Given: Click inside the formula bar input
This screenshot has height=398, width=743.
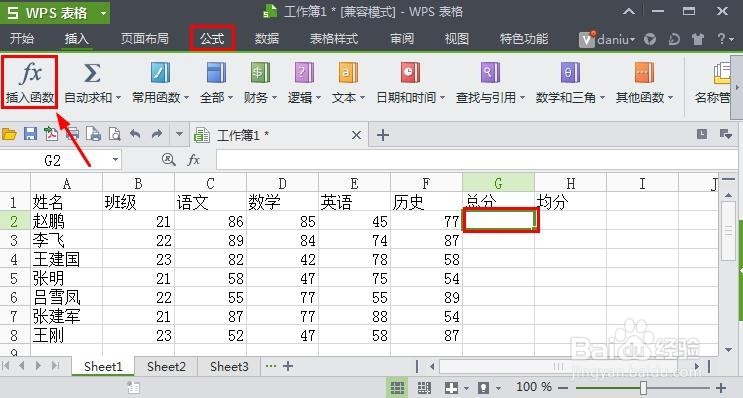Looking at the screenshot, I should [476, 160].
